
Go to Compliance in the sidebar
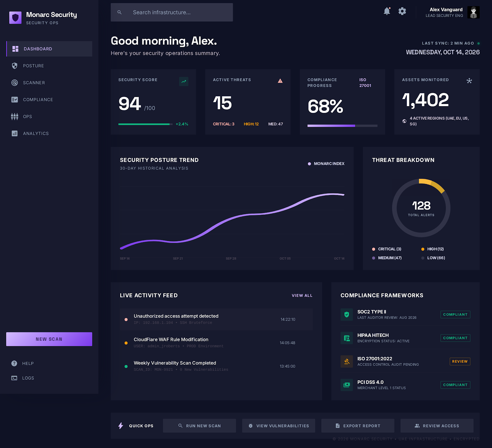[x=38, y=100]
